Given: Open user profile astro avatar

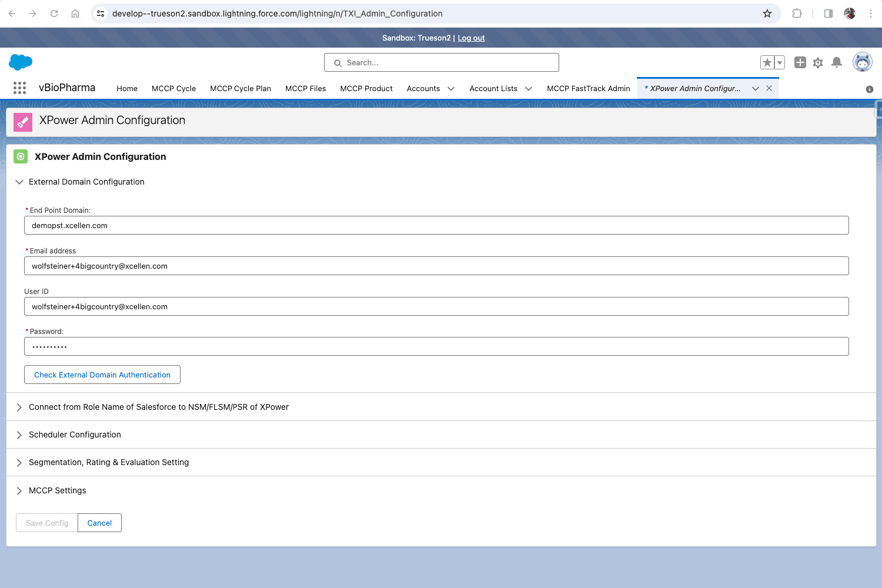Looking at the screenshot, I should click(x=863, y=62).
